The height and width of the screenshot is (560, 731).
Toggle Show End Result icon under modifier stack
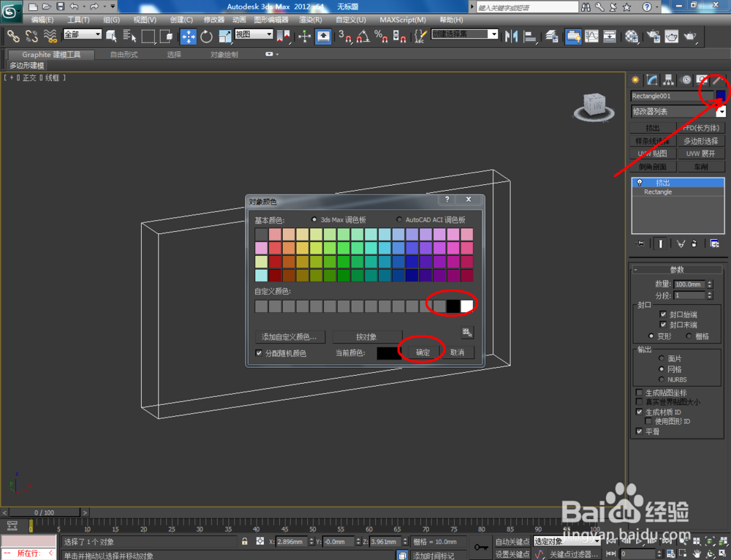pyautogui.click(x=660, y=243)
